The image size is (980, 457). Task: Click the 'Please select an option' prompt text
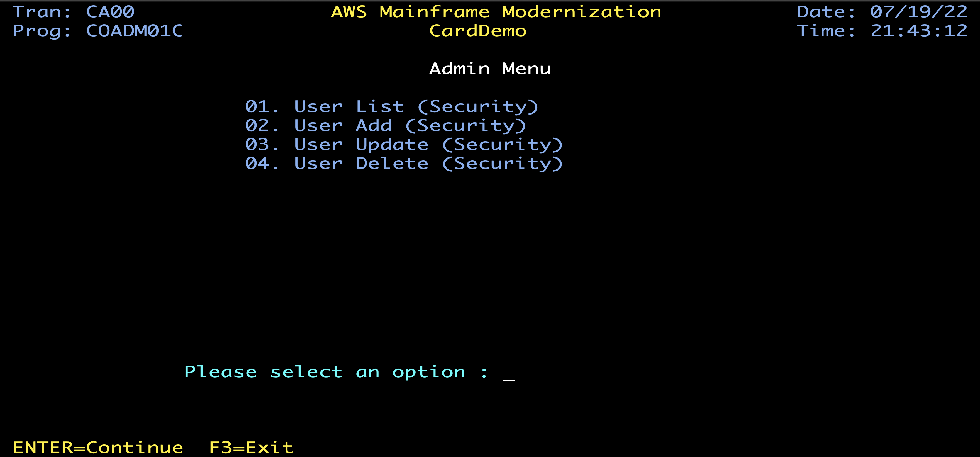[325, 372]
